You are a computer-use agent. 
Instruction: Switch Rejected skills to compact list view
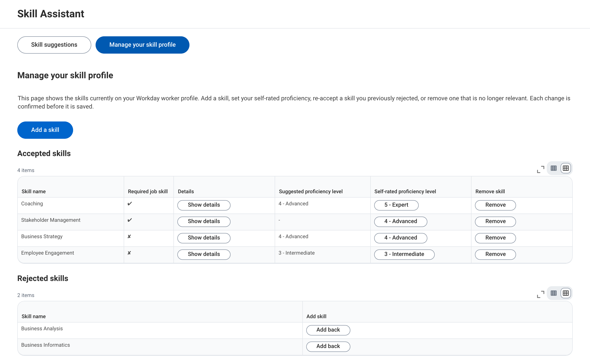coord(554,293)
